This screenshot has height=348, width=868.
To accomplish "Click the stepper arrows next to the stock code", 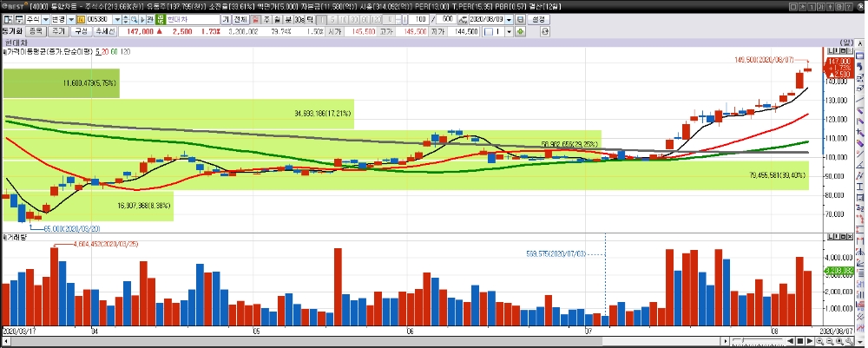I will coord(125,20).
